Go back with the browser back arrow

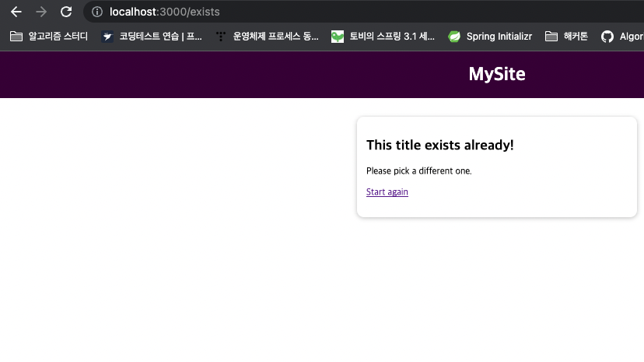click(16, 12)
